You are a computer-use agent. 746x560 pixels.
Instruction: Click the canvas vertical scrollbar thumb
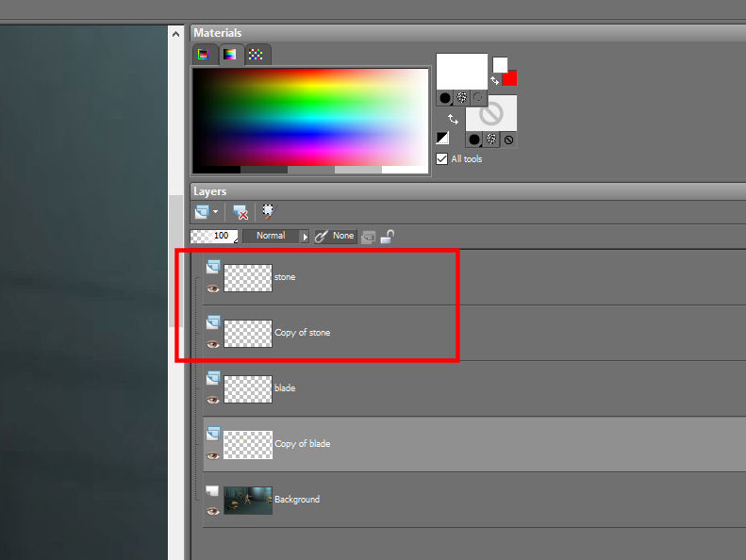click(175, 261)
